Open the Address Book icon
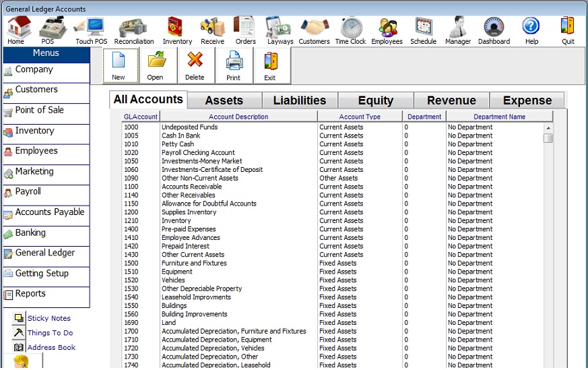 [18, 347]
